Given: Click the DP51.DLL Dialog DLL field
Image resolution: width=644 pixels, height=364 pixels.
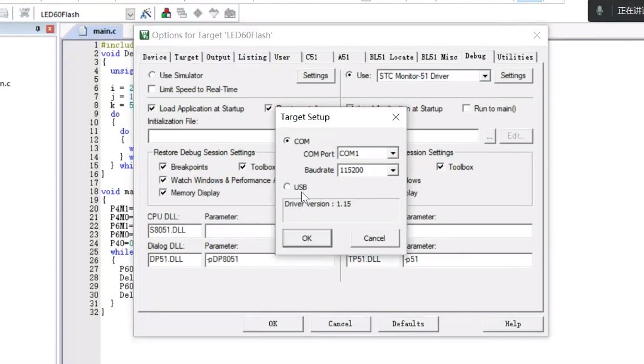Looking at the screenshot, I should 175,259.
